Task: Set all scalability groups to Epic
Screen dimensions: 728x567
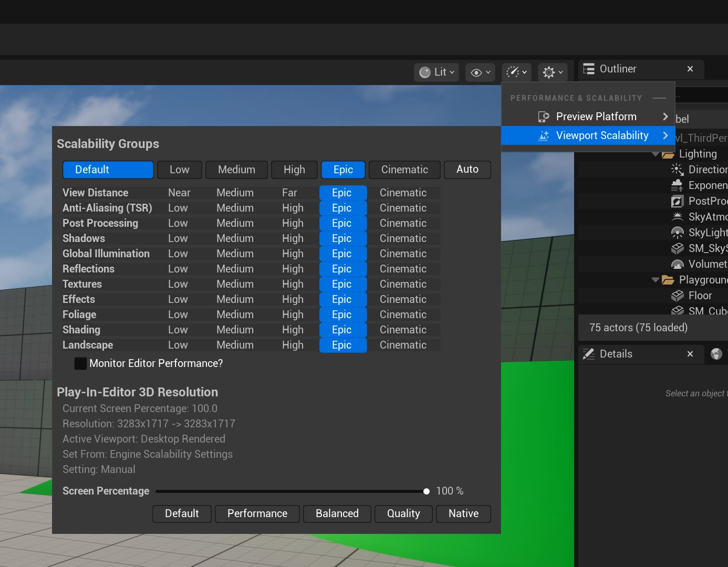Action: coord(343,170)
